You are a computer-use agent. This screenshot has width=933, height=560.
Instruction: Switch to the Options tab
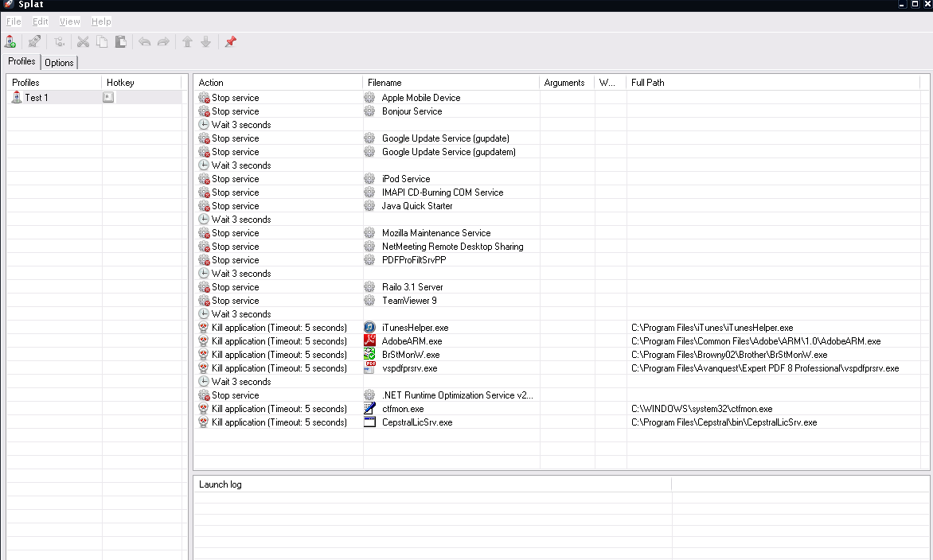[59, 63]
